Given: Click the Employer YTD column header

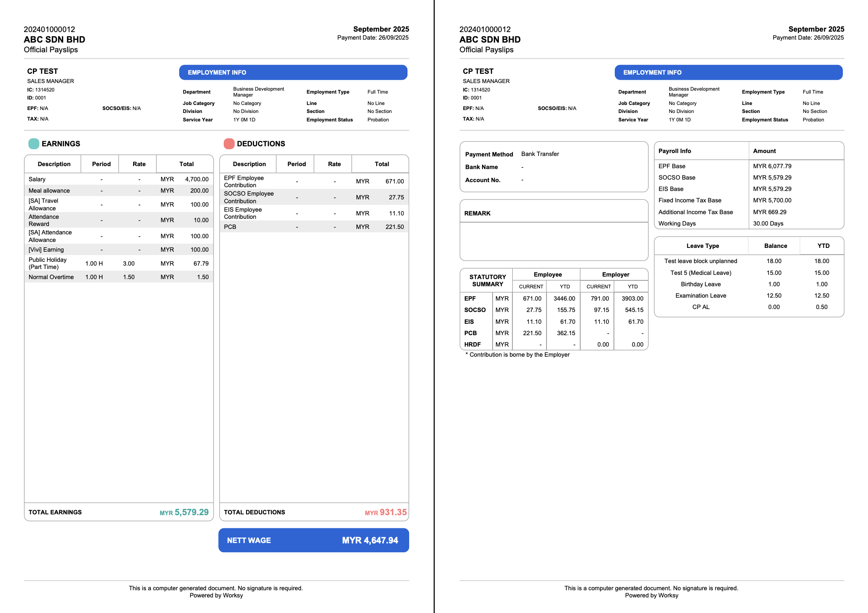Looking at the screenshot, I should pyautogui.click(x=632, y=287).
